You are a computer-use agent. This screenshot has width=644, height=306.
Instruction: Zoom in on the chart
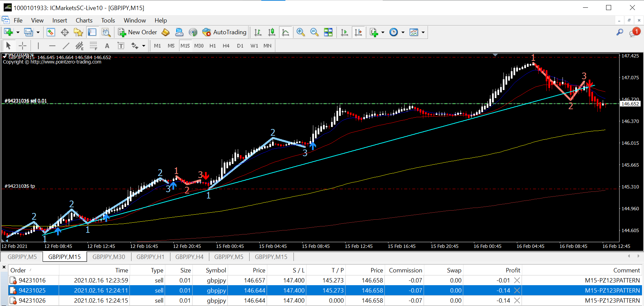click(x=301, y=32)
